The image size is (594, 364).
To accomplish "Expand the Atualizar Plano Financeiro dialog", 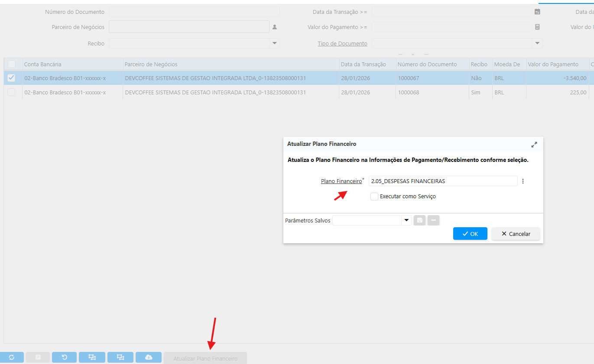I will coord(534,144).
